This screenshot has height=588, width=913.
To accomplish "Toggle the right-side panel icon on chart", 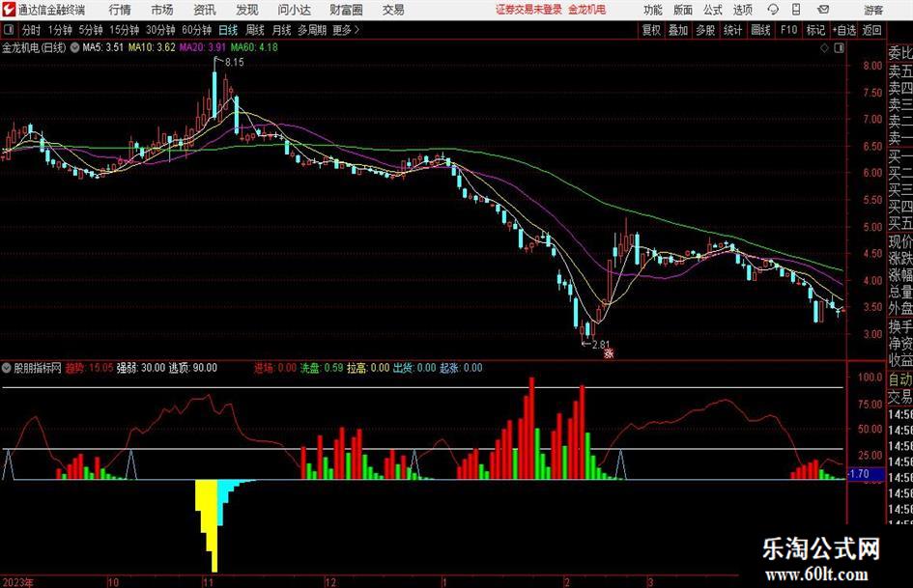I will pos(839,48).
